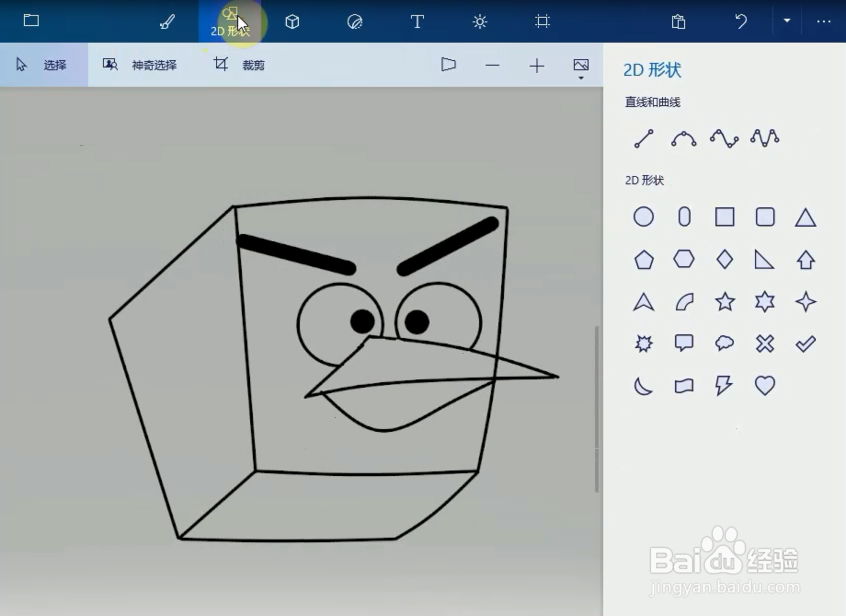Pick the up arrow shape
Image resolution: width=846 pixels, height=616 pixels.
point(806,259)
